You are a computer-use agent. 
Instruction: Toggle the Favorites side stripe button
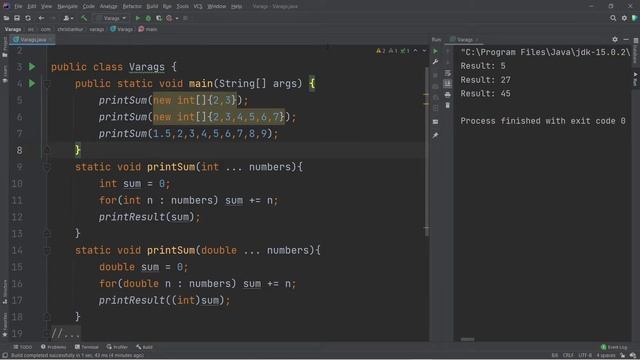point(4,324)
